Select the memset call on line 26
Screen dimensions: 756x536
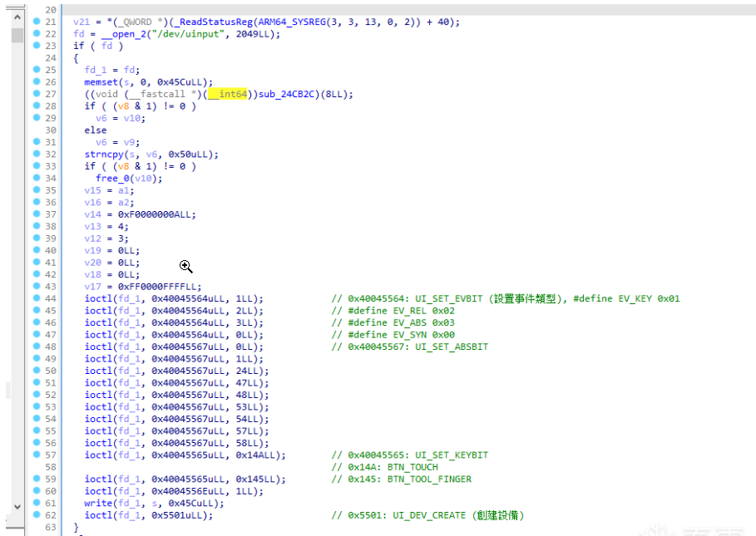pos(101,82)
